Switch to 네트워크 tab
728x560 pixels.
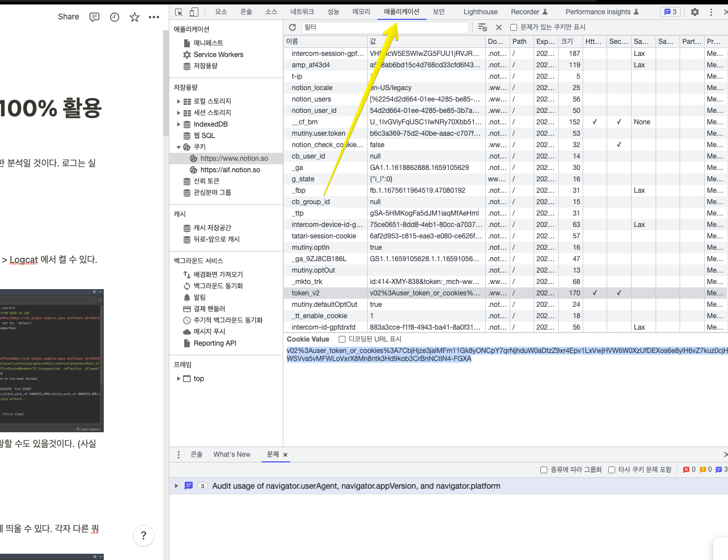click(x=302, y=12)
